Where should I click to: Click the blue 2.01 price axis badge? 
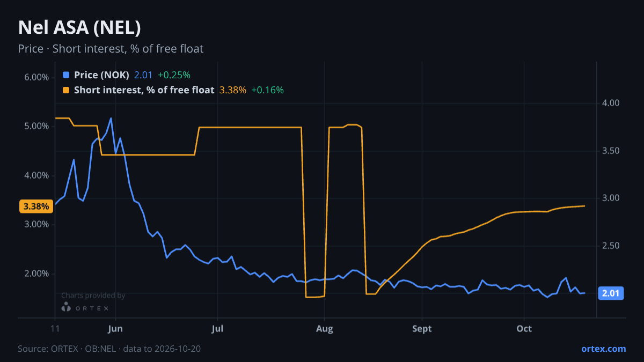pos(611,293)
